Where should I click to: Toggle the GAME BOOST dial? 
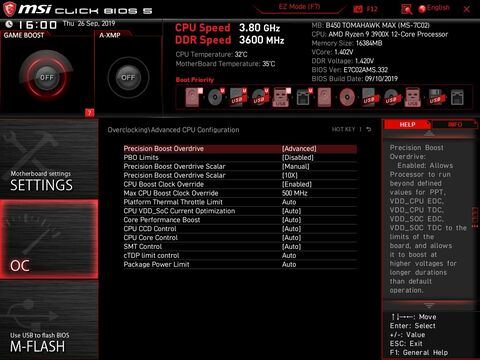coord(46,77)
